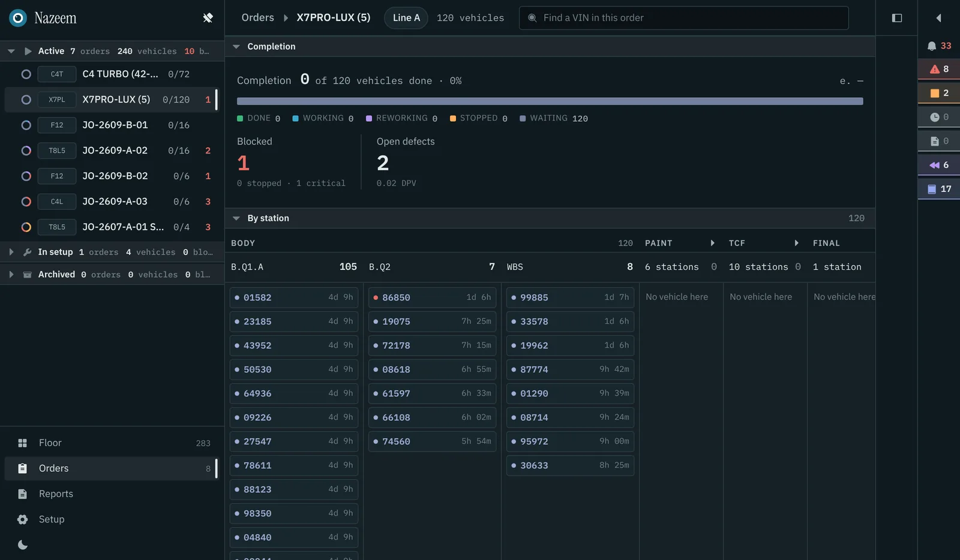
Task: Select the status circle of JO-2609-B-02
Action: pyautogui.click(x=26, y=176)
